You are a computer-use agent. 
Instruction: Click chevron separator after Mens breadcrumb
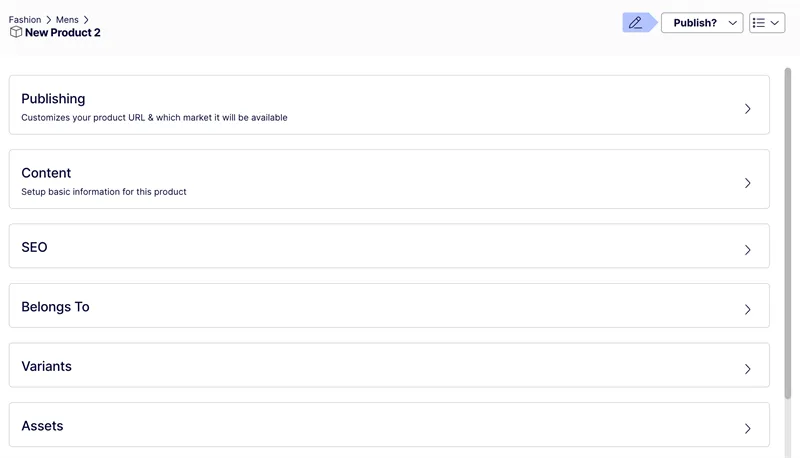pyautogui.click(x=86, y=19)
